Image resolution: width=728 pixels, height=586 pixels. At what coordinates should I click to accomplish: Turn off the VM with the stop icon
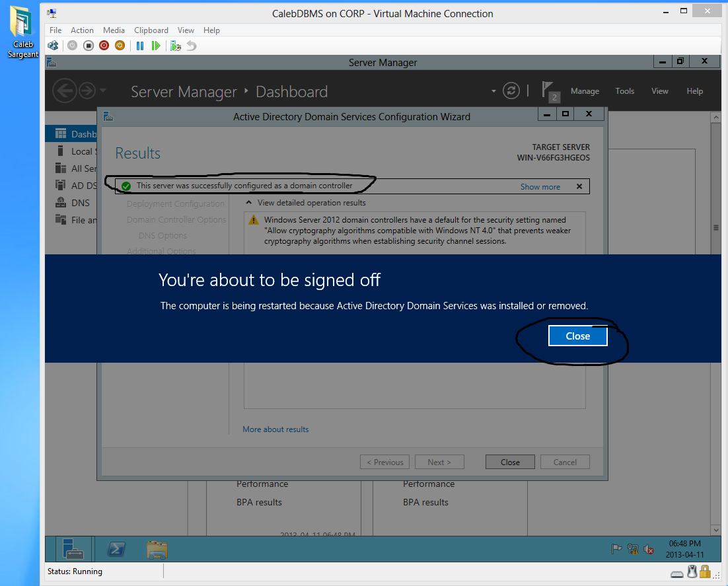click(x=89, y=46)
